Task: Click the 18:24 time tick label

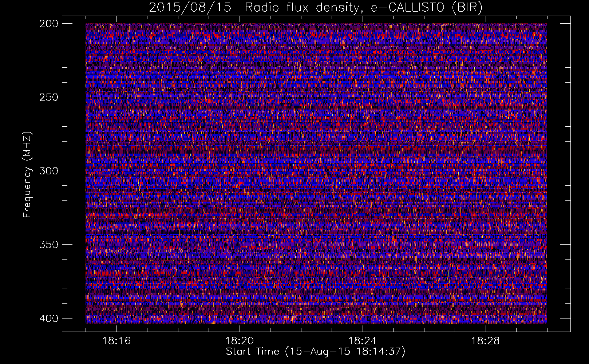Action: click(363, 341)
